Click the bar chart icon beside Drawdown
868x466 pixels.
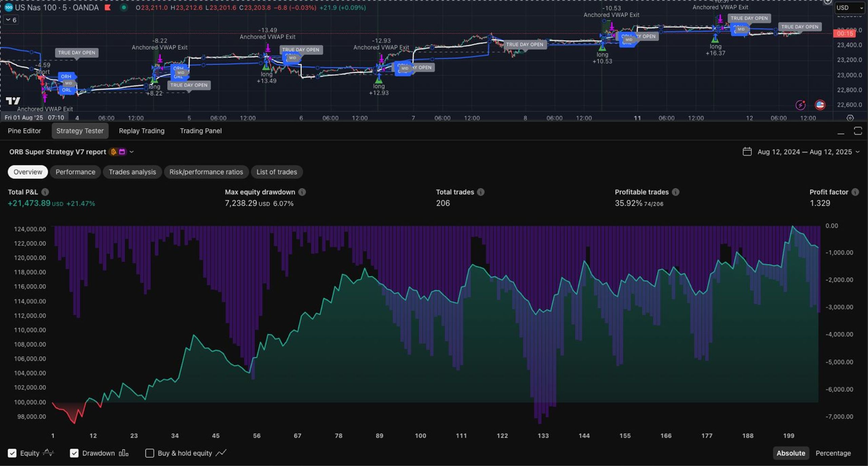click(123, 453)
